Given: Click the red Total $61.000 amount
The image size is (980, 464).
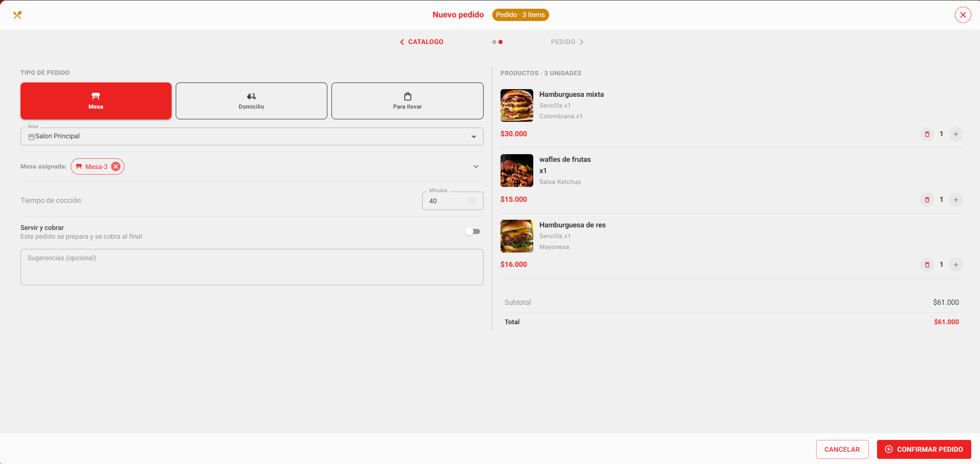Looking at the screenshot, I should [946, 322].
